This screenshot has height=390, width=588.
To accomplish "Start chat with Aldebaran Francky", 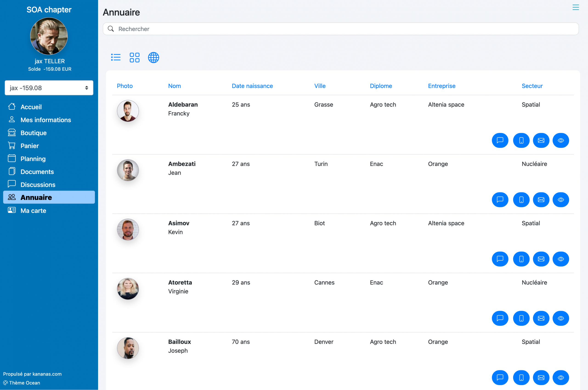I will [500, 140].
